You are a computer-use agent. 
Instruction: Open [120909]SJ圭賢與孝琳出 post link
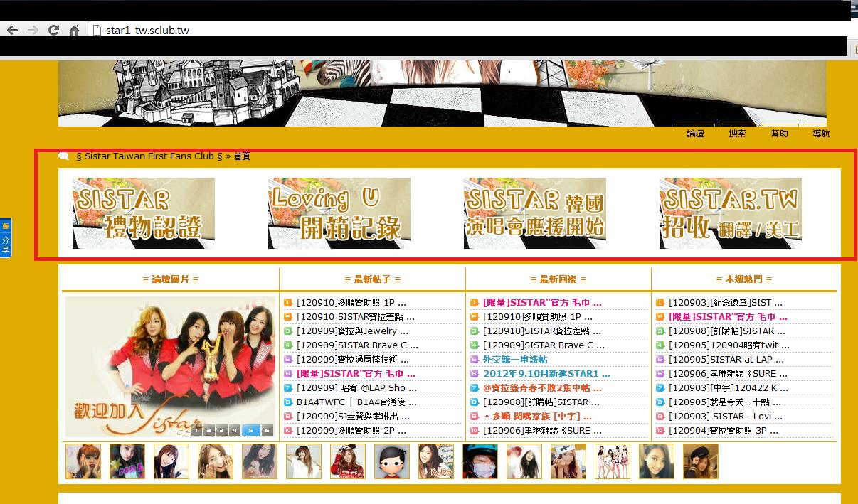(x=357, y=417)
